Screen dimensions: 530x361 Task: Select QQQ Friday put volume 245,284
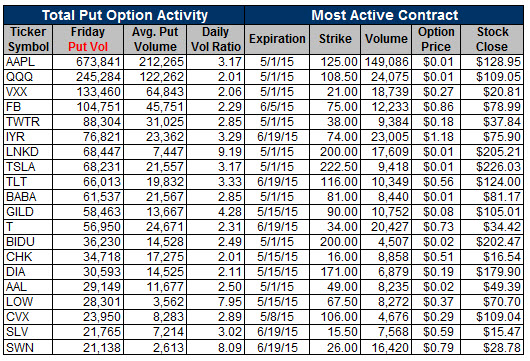pos(88,77)
